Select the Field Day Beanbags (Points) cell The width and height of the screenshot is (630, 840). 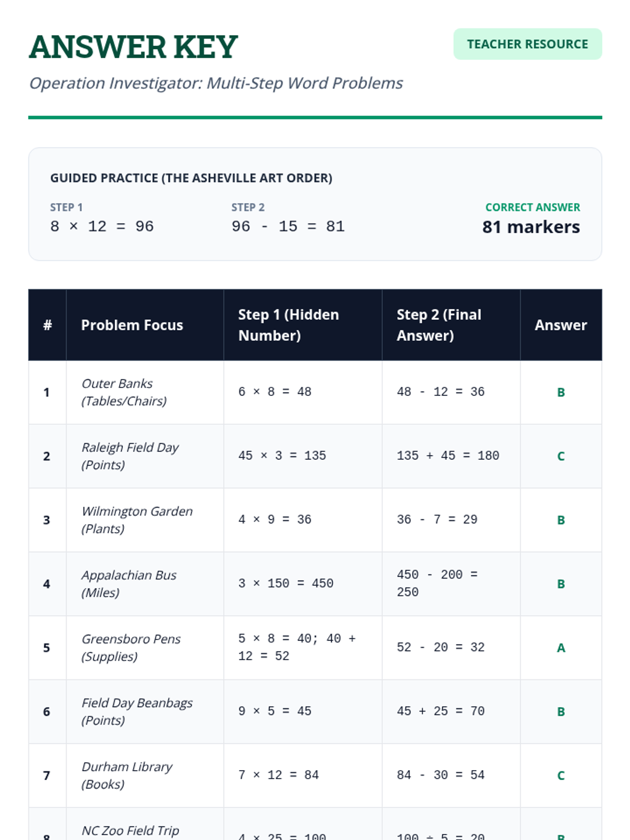coord(145,711)
